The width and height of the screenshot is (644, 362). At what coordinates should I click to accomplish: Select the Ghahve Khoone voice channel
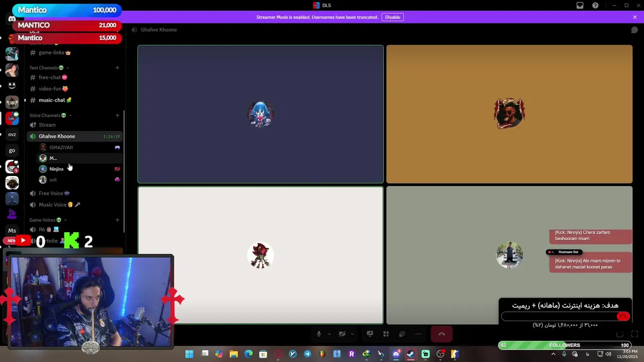[74, 136]
